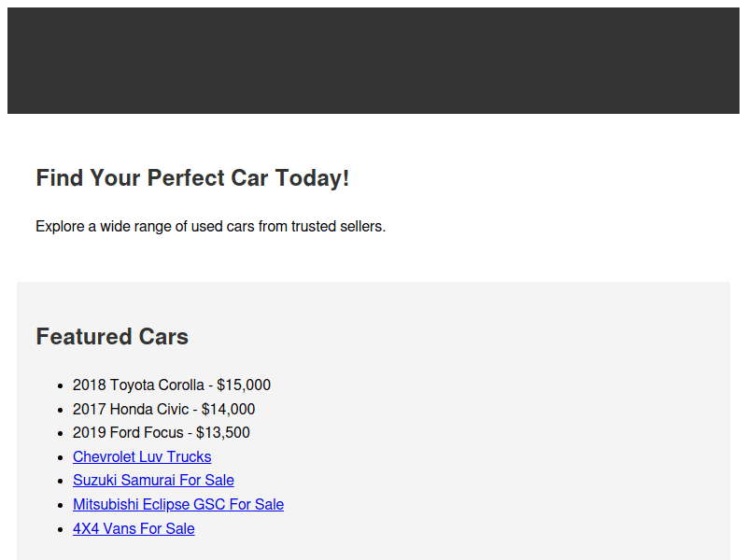Click bullet beside 2017 Honda Civic

(x=60, y=410)
